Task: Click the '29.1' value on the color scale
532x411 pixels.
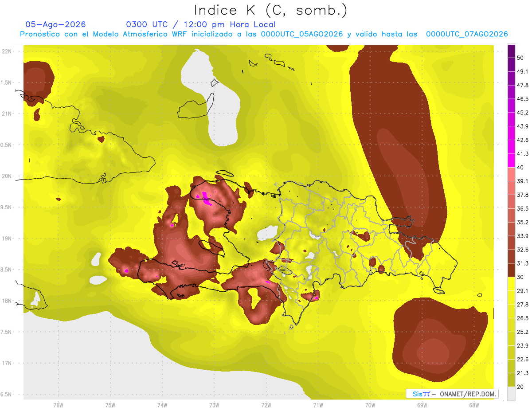Action: (x=523, y=291)
